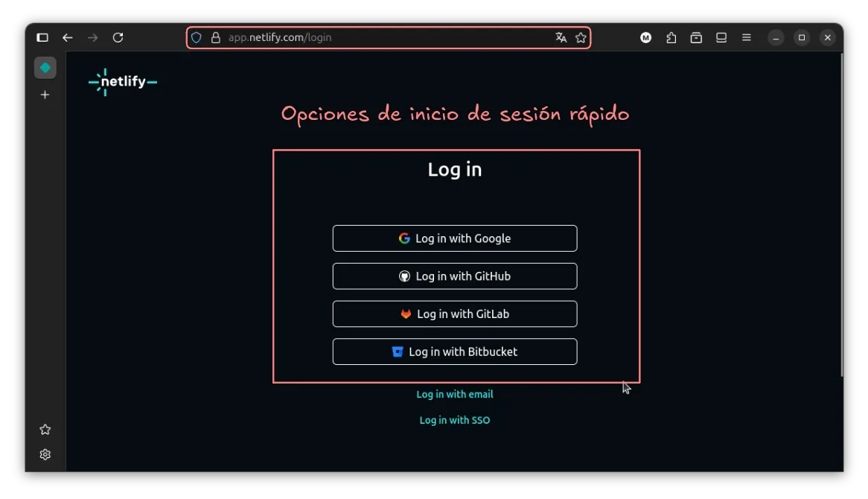Click the tracking protection shield icon

(x=197, y=37)
